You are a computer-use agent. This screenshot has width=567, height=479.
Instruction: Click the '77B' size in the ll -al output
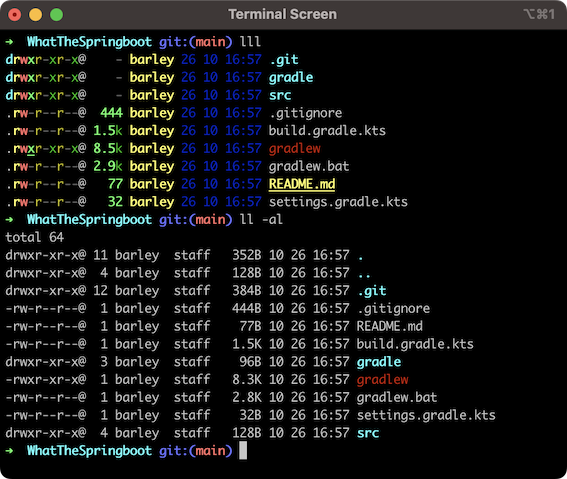click(x=250, y=326)
